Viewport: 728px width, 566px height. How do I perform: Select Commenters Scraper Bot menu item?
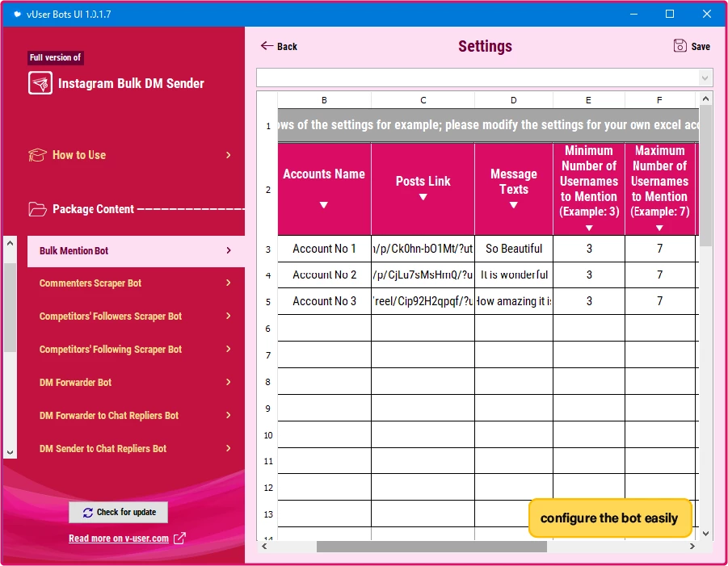click(136, 283)
